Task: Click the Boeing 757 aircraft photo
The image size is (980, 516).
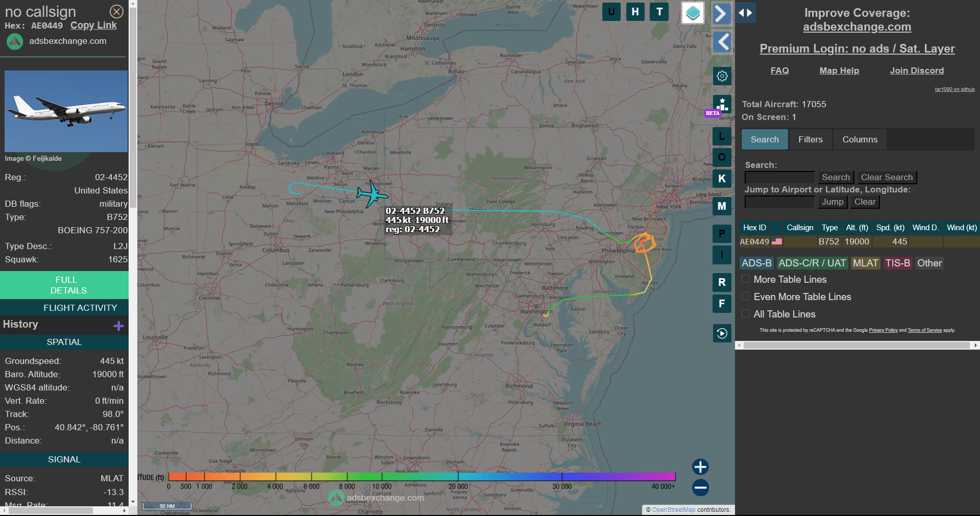Action: click(x=66, y=111)
